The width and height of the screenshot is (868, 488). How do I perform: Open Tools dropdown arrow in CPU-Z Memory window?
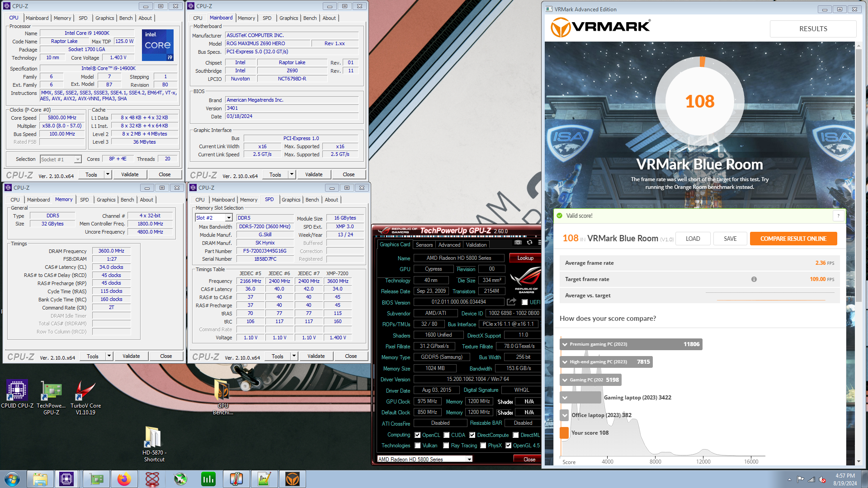tap(109, 356)
